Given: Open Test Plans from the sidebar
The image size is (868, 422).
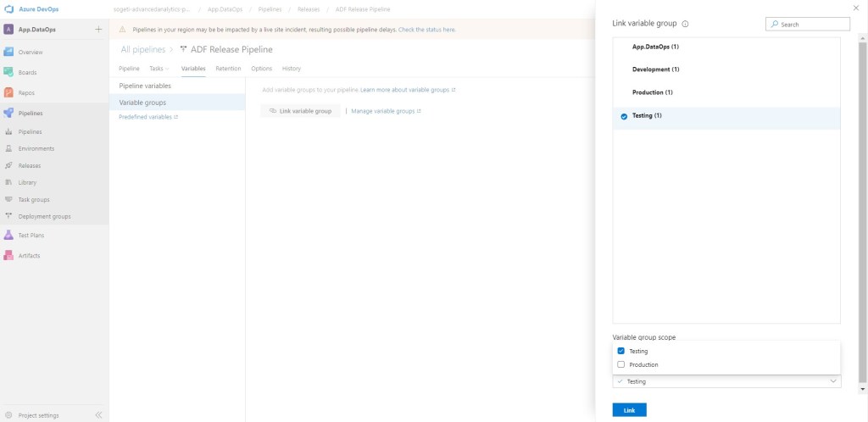Looking at the screenshot, I should click(8, 235).
